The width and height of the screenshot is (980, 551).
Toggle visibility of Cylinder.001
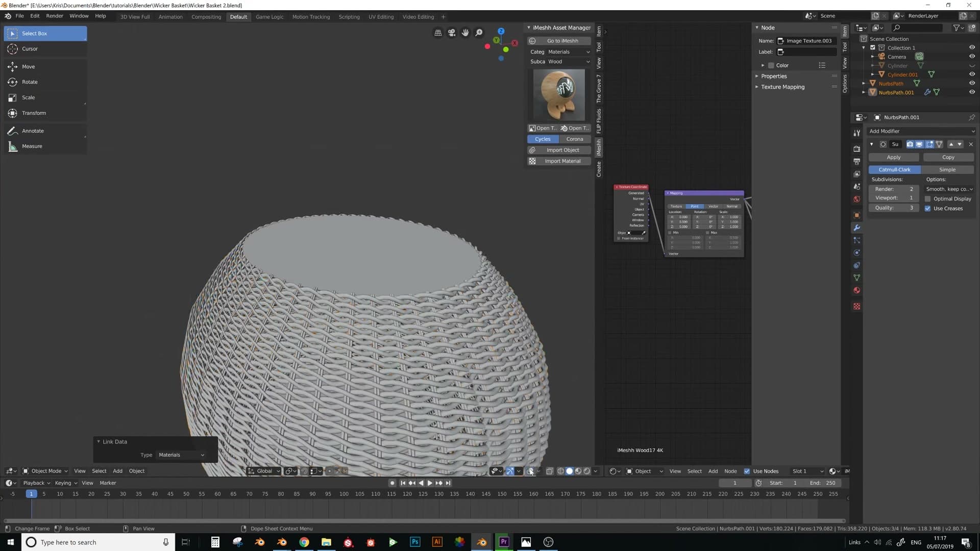click(x=972, y=74)
